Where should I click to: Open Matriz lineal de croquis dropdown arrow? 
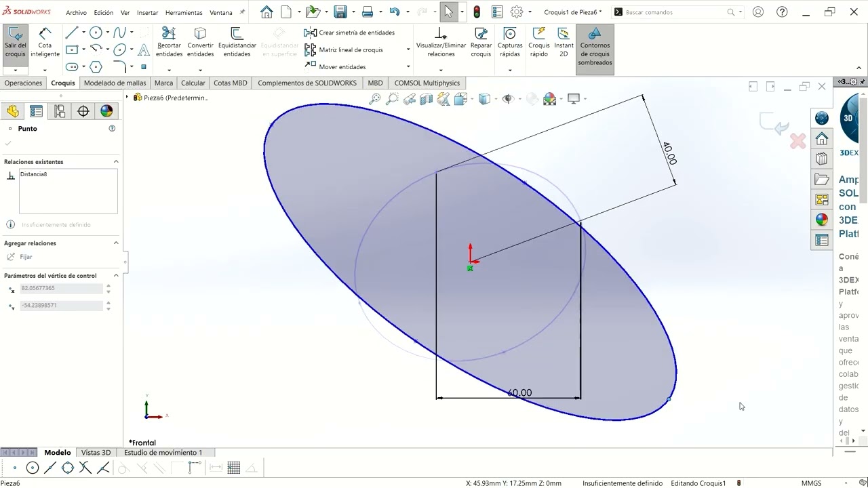click(408, 49)
